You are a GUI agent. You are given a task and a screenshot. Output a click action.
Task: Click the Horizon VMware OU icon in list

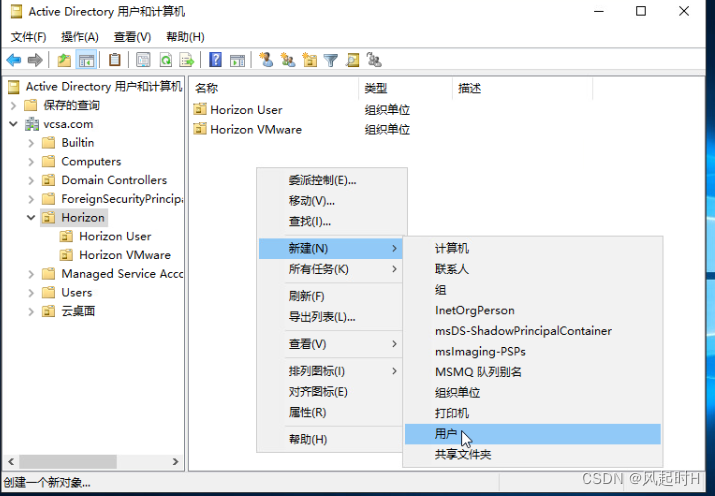[x=200, y=129]
